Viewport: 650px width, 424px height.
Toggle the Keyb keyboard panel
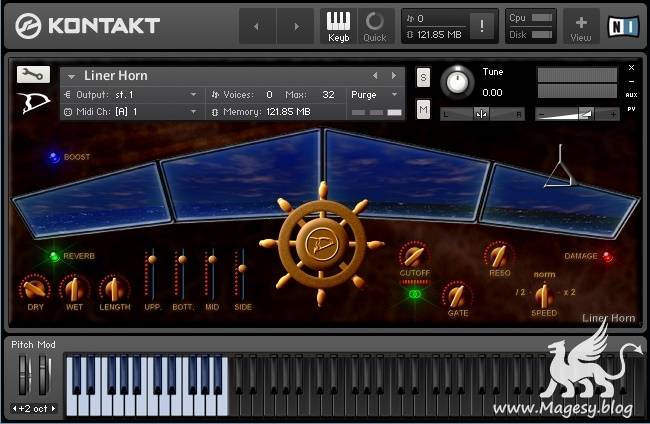coord(338,27)
